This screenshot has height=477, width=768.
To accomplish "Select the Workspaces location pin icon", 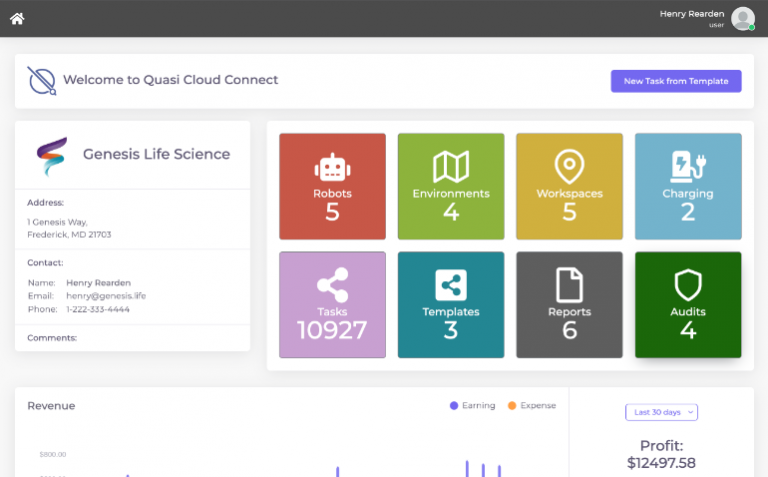I will tap(569, 166).
